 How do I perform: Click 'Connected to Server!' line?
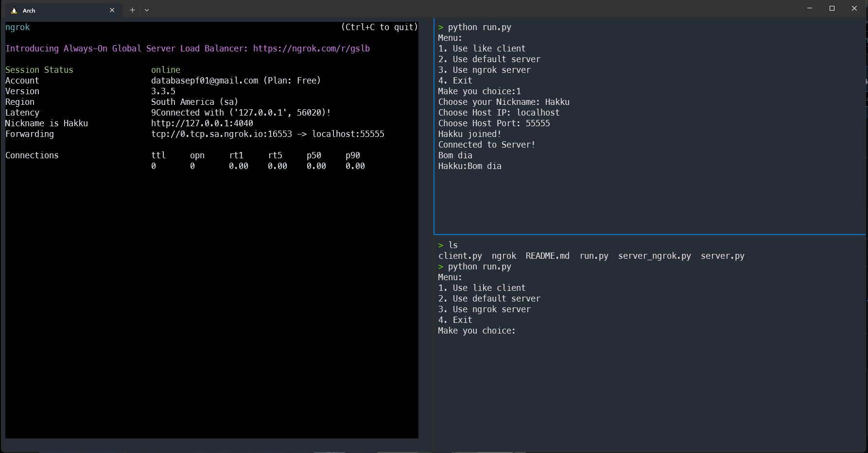487,145
